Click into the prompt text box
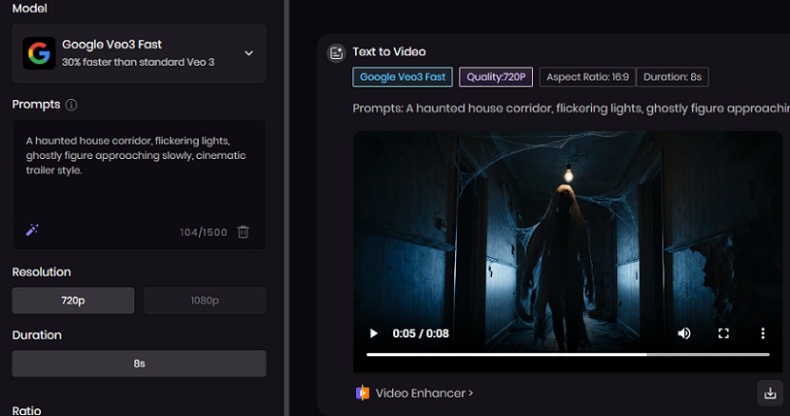The image size is (790, 416). [139, 184]
